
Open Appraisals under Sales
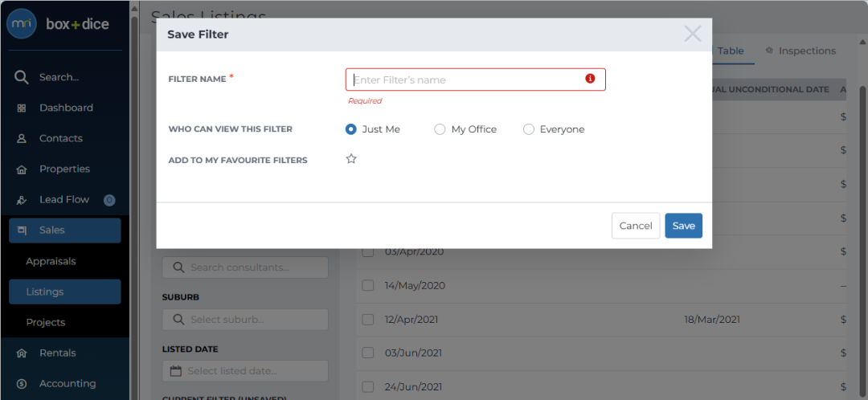pos(51,261)
